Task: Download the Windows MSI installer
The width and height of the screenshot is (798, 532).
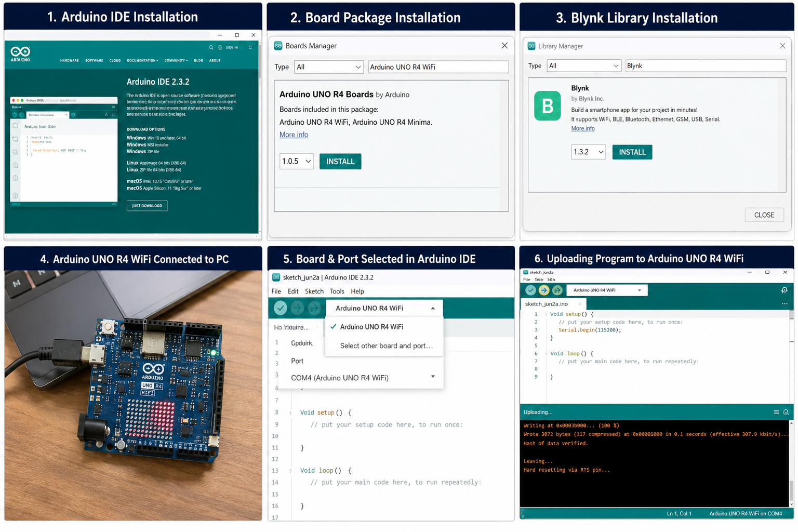Action: pos(148,145)
